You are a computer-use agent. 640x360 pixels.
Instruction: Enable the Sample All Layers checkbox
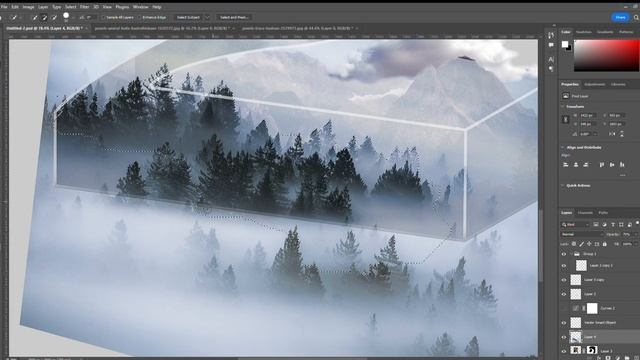(x=104, y=18)
